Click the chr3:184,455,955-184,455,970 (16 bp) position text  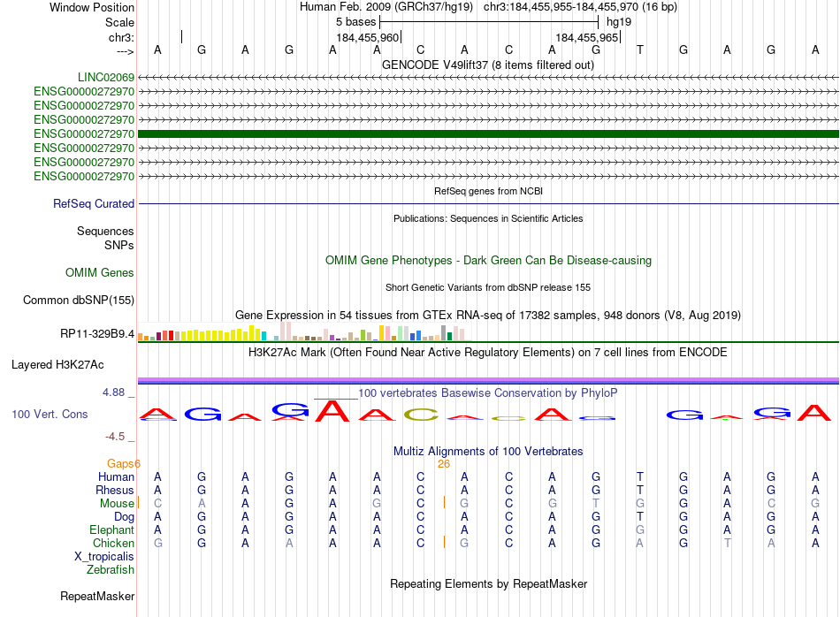(x=580, y=7)
